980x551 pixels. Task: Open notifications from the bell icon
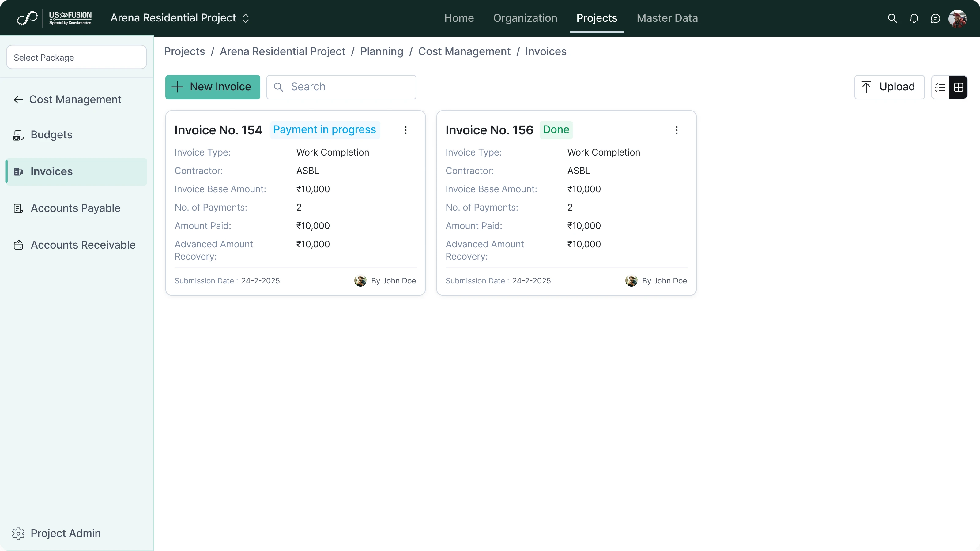(914, 18)
